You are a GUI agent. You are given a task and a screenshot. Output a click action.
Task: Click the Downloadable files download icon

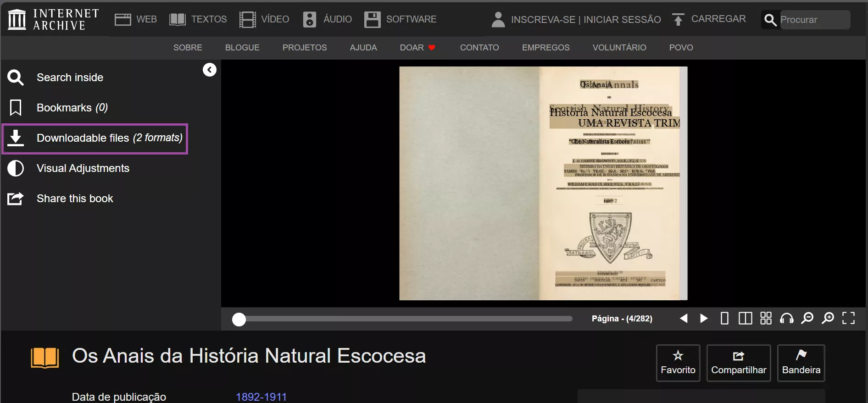tap(15, 138)
